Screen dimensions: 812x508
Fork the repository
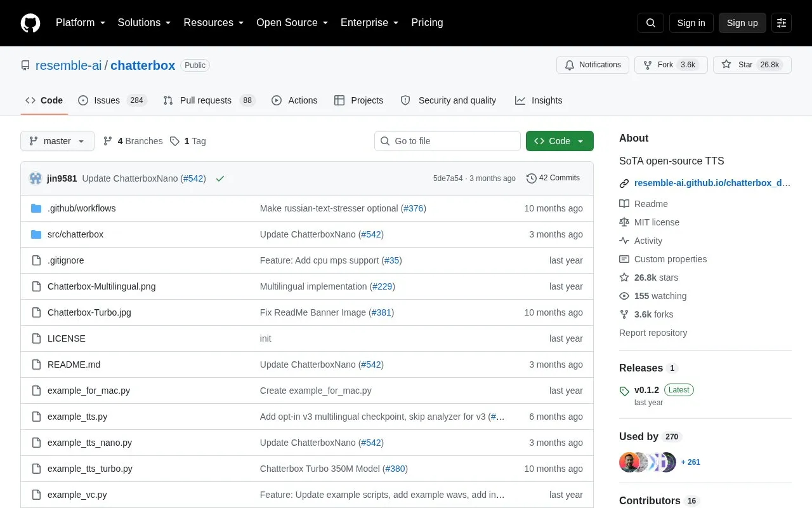click(671, 65)
